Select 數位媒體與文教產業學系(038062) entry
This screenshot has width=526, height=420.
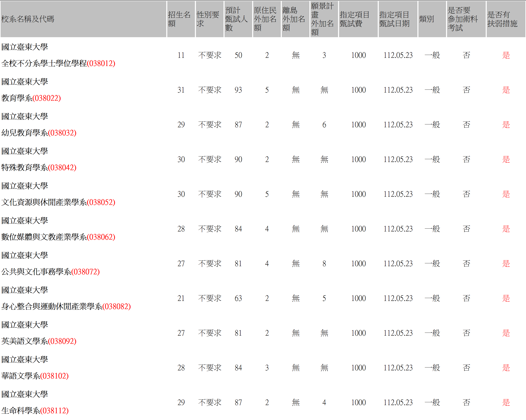pyautogui.click(x=58, y=237)
